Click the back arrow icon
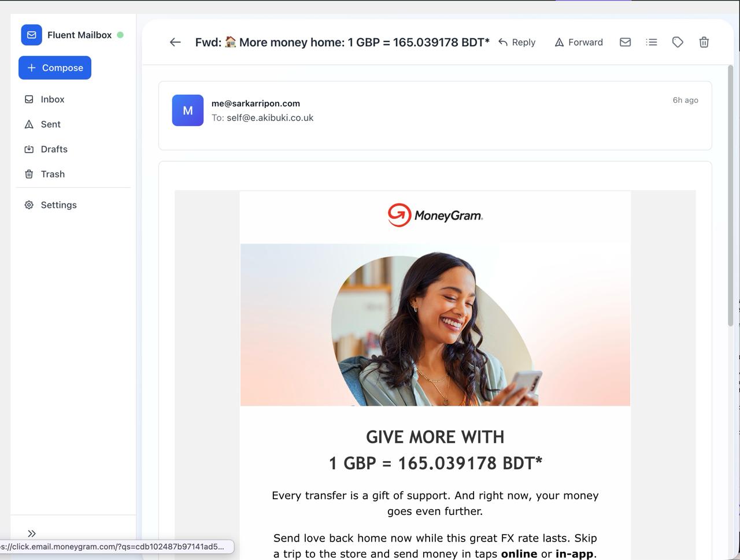Viewport: 740px width, 560px height. coord(175,42)
